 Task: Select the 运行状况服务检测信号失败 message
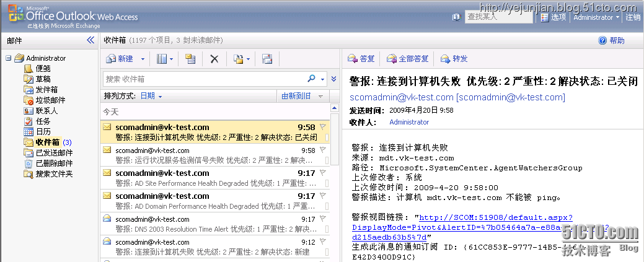[x=215, y=155]
